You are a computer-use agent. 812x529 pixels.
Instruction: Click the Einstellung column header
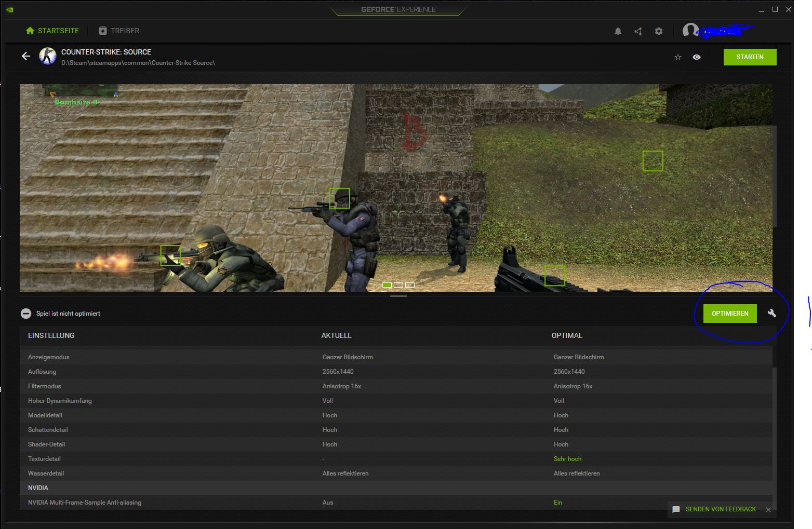click(51, 335)
